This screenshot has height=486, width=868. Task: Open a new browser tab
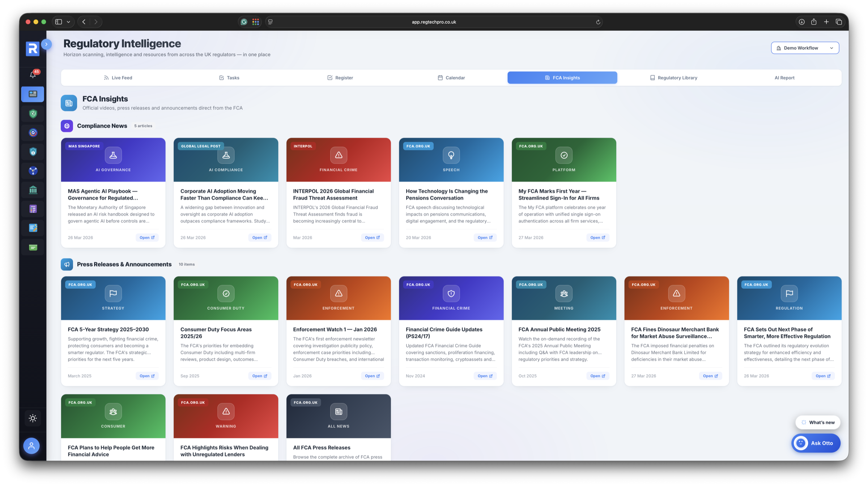[x=826, y=22]
